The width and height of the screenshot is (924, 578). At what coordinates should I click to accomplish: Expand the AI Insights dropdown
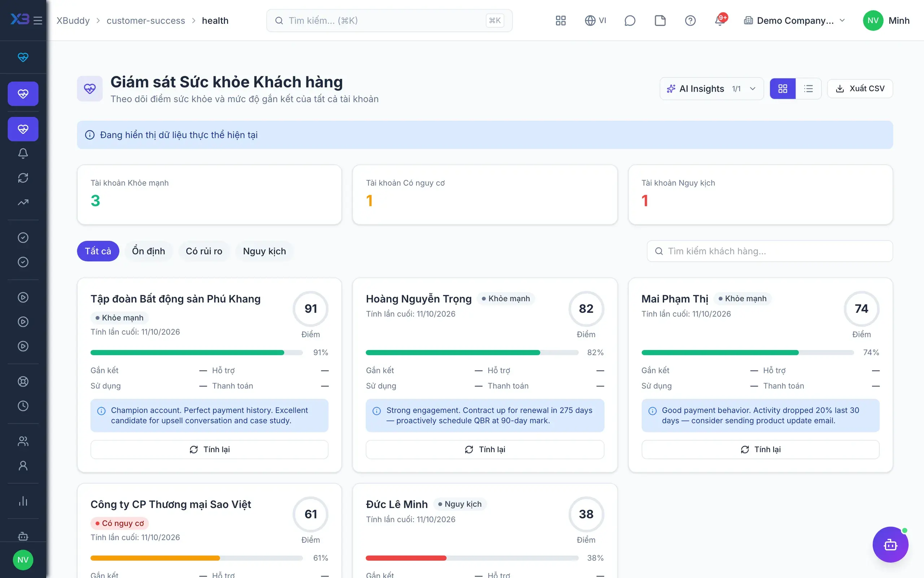[x=712, y=89]
